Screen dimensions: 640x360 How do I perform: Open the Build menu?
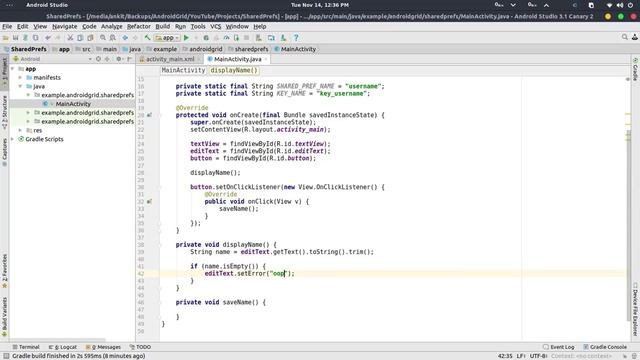(x=162, y=27)
